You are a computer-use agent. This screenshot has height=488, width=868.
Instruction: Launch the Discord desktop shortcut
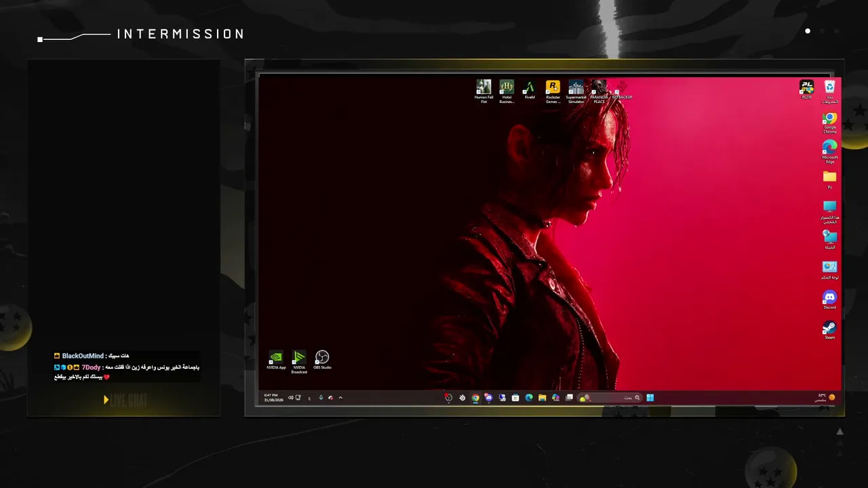829,300
